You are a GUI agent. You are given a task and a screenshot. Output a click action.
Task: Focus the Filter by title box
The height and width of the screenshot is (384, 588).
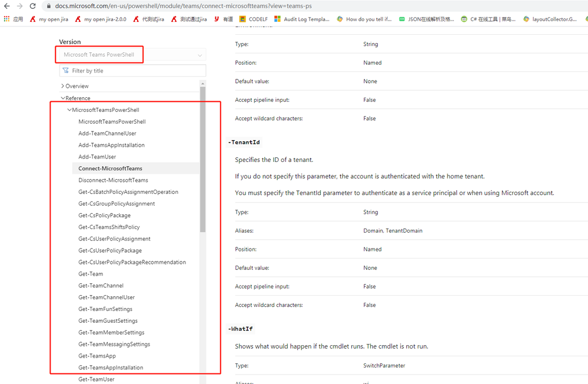tap(132, 71)
